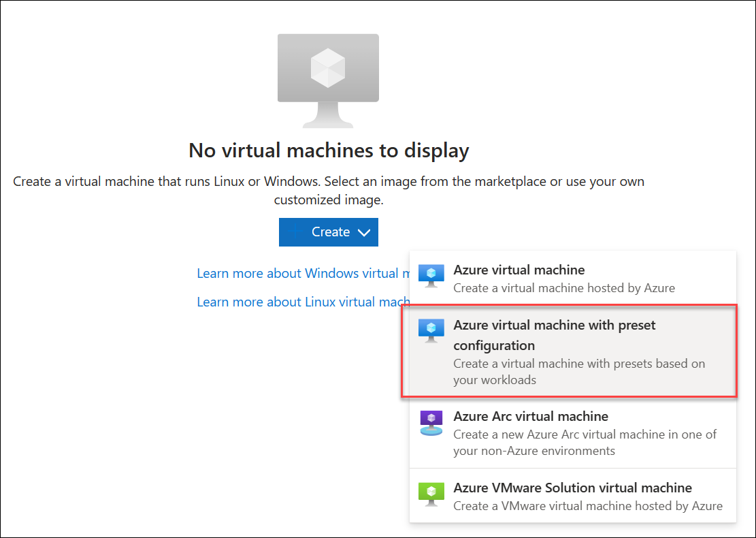Viewport: 756px width, 538px height.
Task: Pick Azure VMware Solution virtual machine
Action: pos(573,496)
